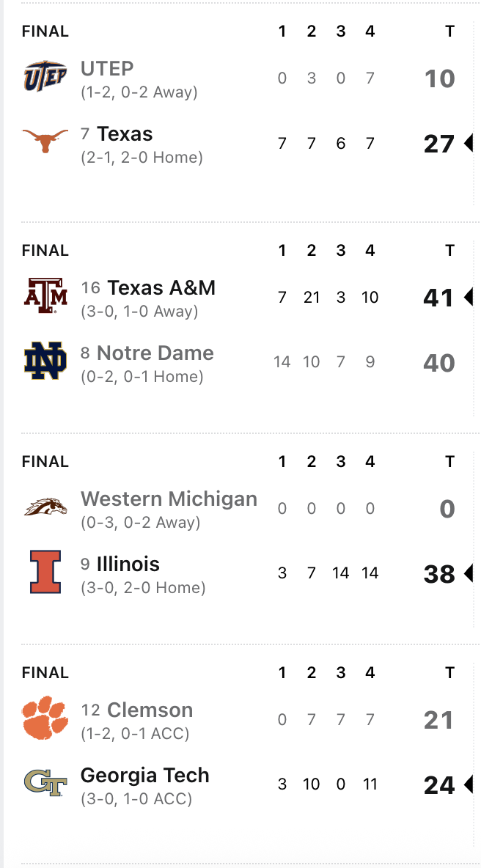The height and width of the screenshot is (868, 481).
Task: Click the Illinois team logo
Action: click(45, 572)
